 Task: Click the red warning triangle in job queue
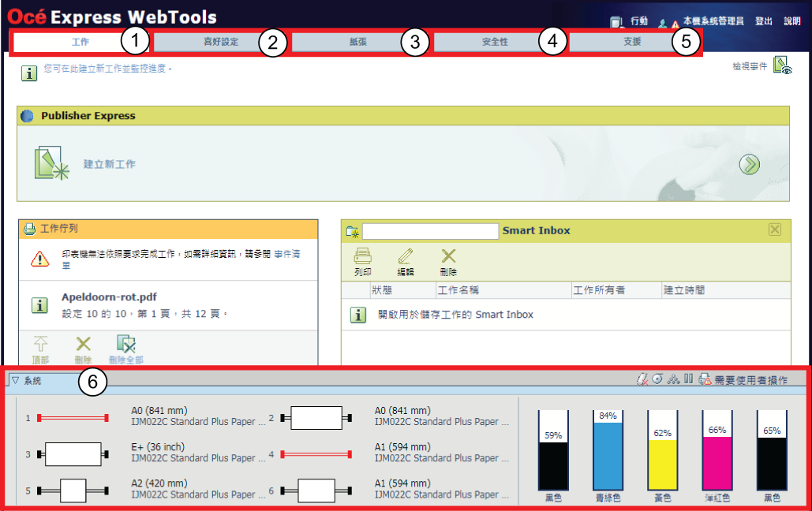tap(40, 259)
